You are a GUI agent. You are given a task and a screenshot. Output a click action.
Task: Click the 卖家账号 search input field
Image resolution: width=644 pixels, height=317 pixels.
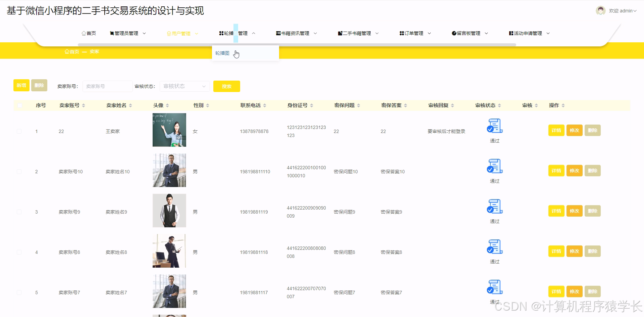(x=107, y=86)
